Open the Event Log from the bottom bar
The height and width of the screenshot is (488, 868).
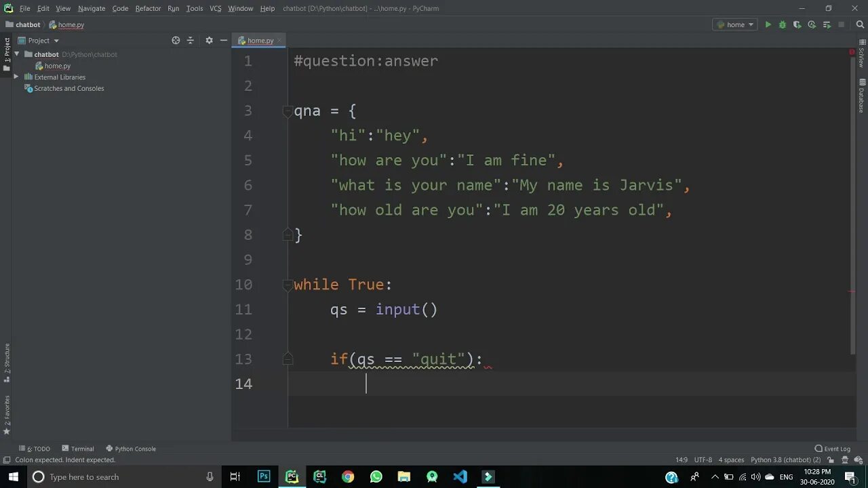(x=832, y=449)
